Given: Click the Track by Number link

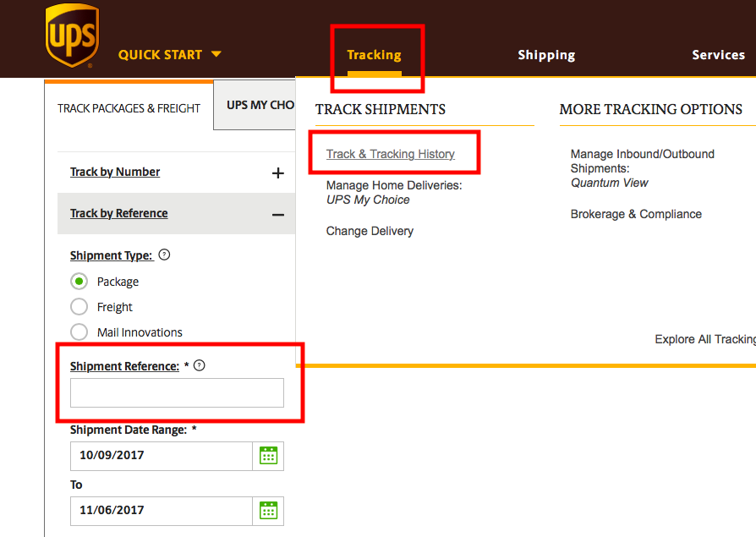Looking at the screenshot, I should [x=115, y=172].
